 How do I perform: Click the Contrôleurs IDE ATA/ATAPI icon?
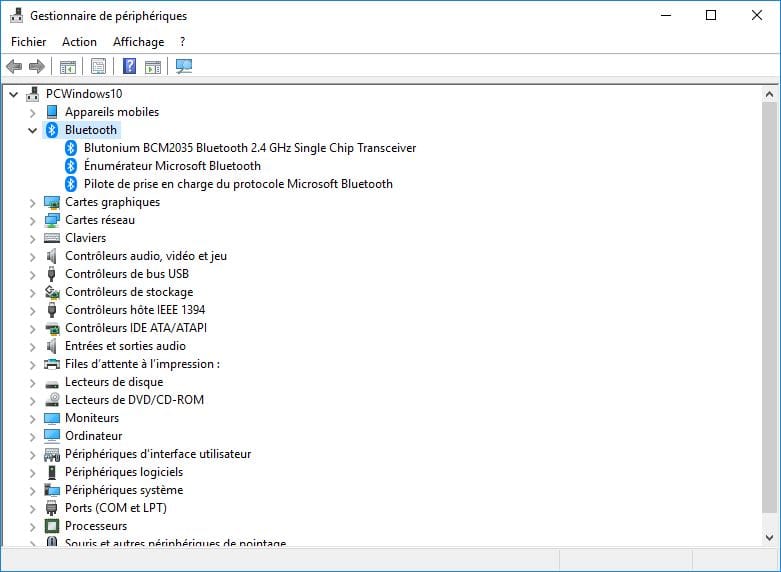click(x=52, y=328)
